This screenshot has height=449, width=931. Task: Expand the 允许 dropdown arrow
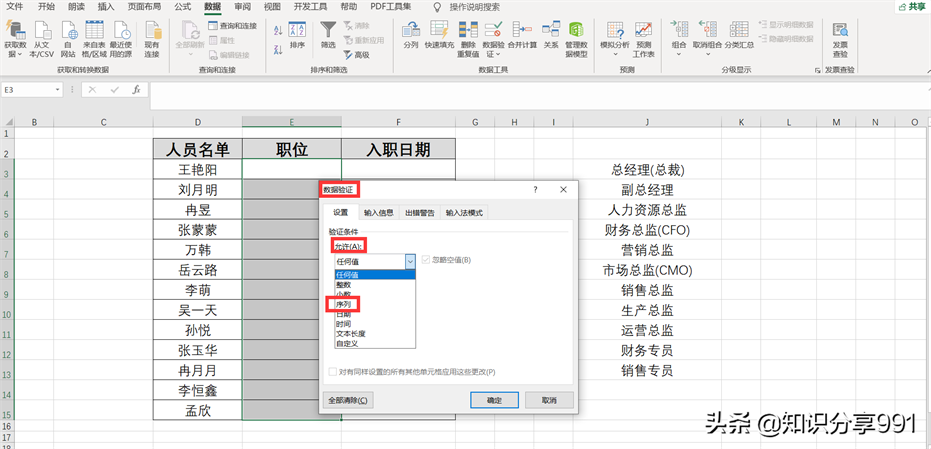(x=410, y=260)
